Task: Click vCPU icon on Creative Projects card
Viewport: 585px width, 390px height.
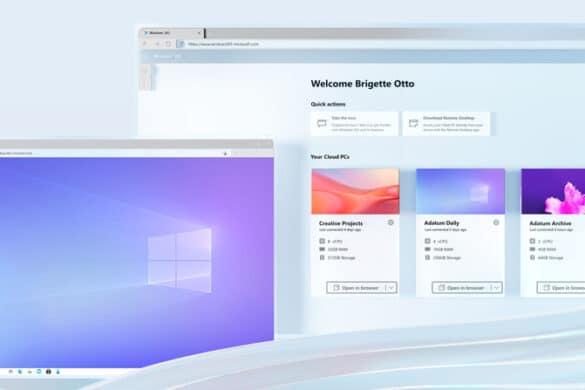Action: [x=322, y=241]
